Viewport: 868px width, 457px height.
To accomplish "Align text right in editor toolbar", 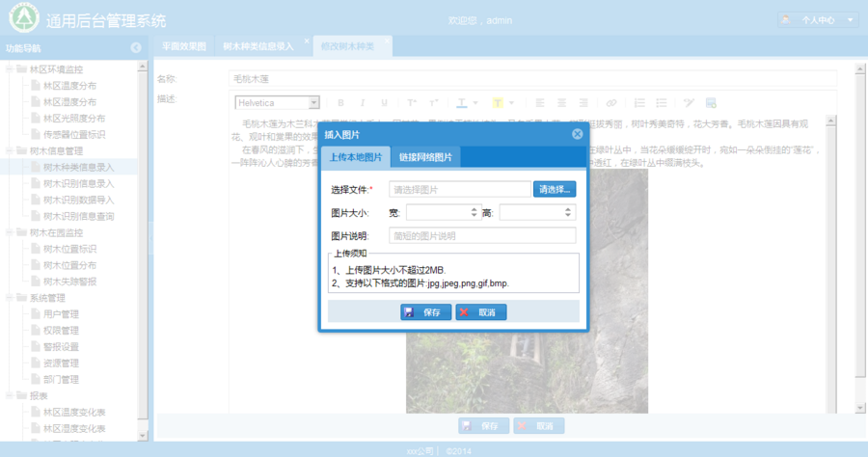I will pyautogui.click(x=583, y=103).
